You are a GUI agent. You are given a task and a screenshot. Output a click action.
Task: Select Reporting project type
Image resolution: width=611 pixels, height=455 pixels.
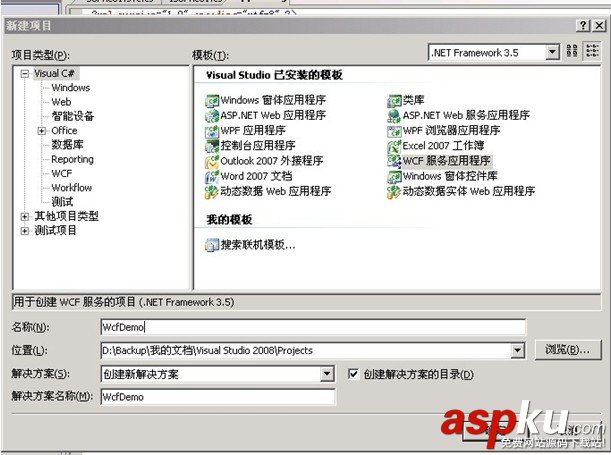click(x=72, y=159)
